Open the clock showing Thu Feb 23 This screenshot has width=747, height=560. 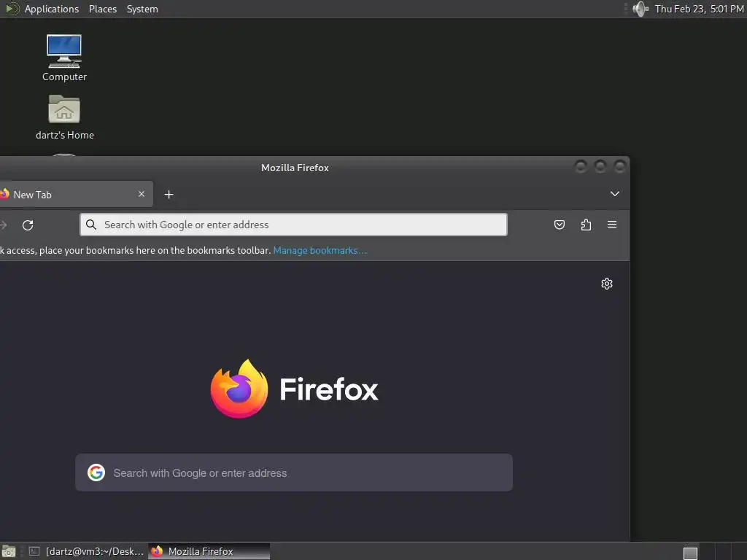(x=699, y=9)
